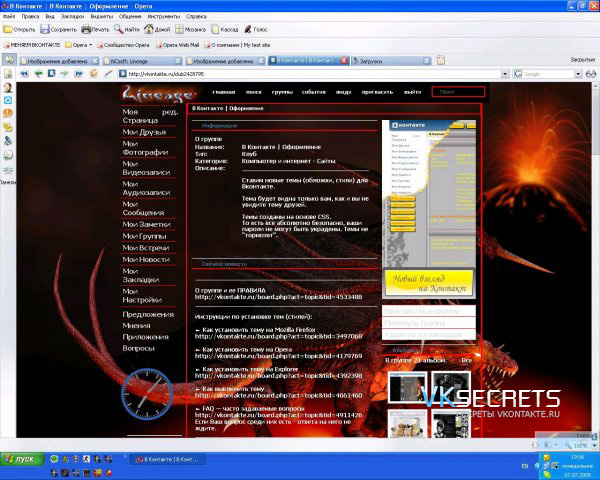Click the Найти magnifier icon
The height and width of the screenshot is (480, 600).
pos(119,29)
